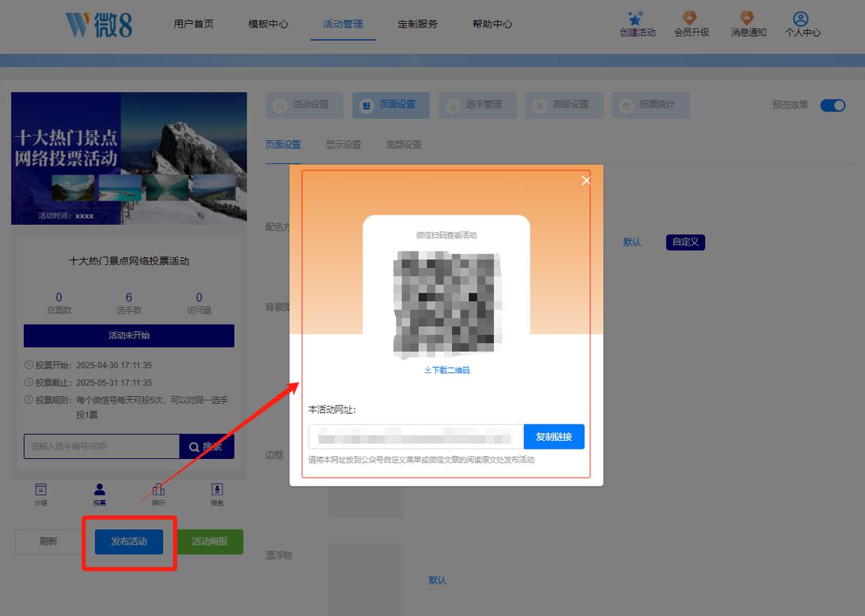Open 消息通知 notifications icon
865x616 pixels.
point(747,18)
